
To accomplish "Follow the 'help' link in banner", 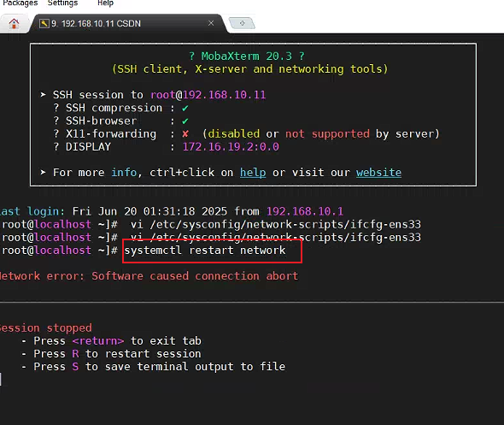I will [253, 173].
